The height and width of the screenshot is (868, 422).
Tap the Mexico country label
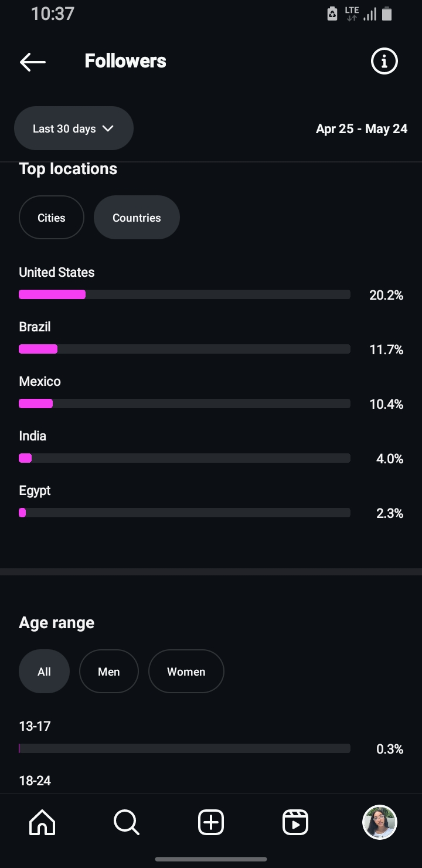click(40, 381)
